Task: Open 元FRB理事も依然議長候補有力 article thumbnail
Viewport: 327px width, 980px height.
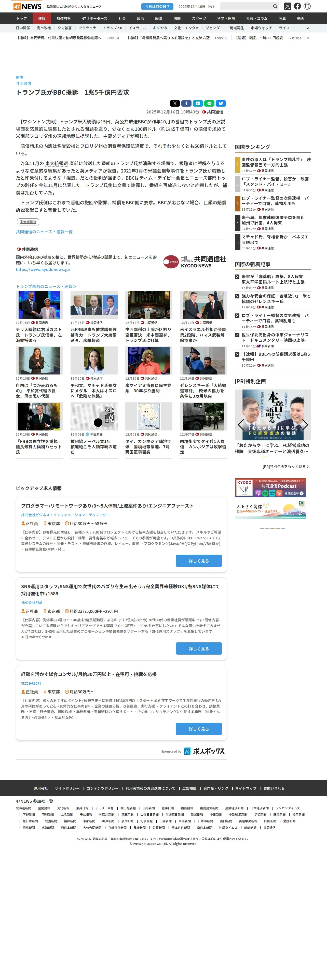Action: point(94,305)
